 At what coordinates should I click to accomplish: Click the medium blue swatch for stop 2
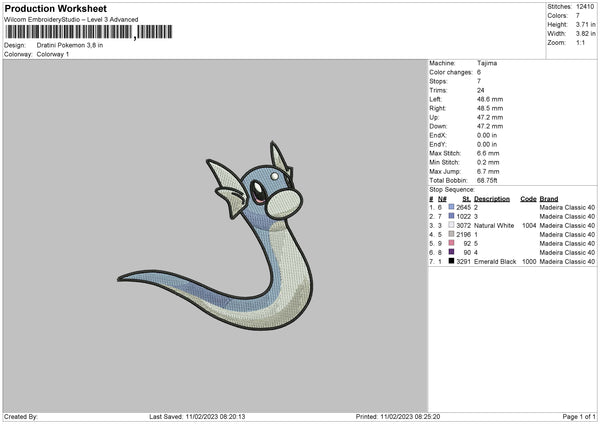tap(451, 216)
